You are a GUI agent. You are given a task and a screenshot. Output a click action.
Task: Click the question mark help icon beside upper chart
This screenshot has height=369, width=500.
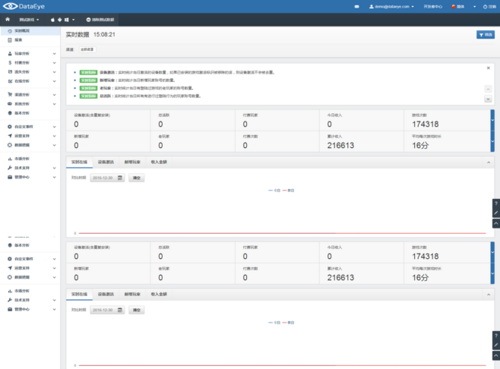496,203
